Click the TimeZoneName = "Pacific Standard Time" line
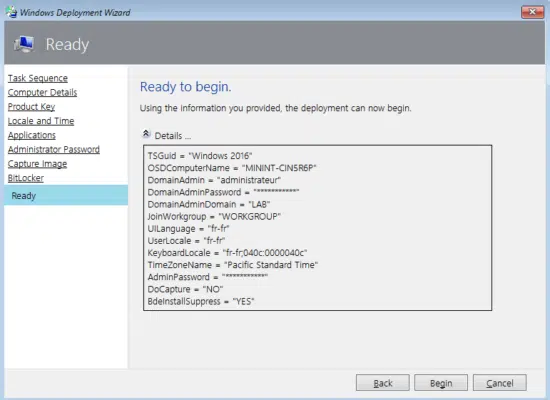Viewport: 550px width, 400px height. click(233, 265)
